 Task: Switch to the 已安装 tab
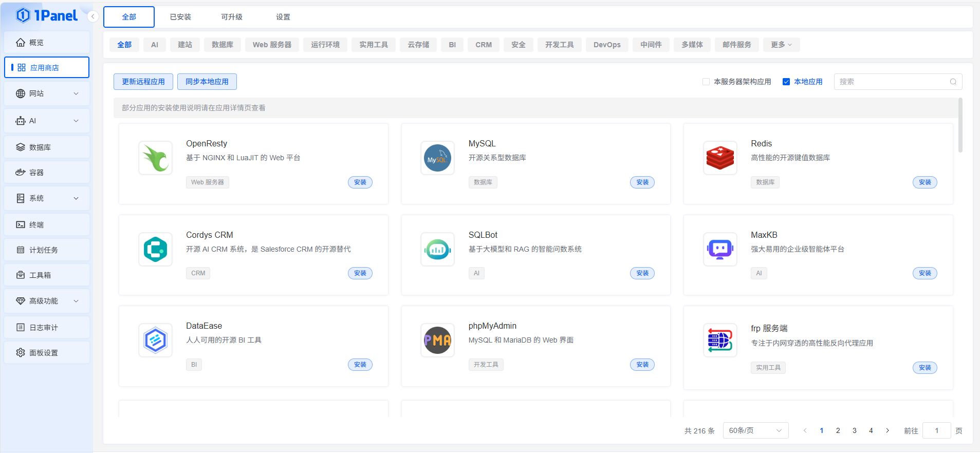[180, 17]
